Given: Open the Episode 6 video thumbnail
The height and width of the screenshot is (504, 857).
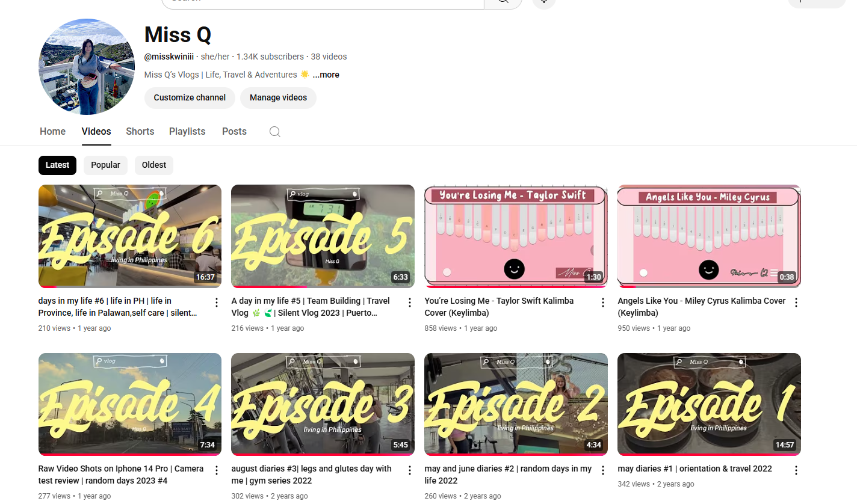Looking at the screenshot, I should click(x=130, y=236).
